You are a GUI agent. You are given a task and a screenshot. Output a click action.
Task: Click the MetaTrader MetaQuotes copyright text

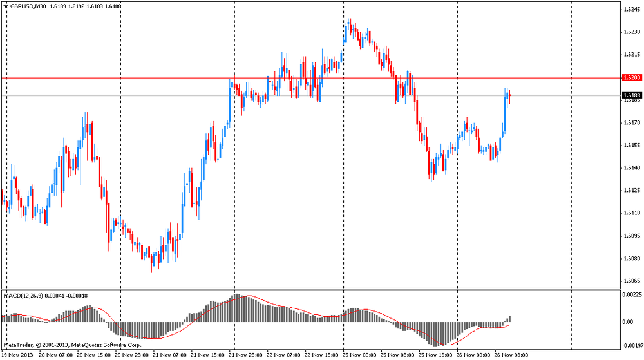(72, 345)
